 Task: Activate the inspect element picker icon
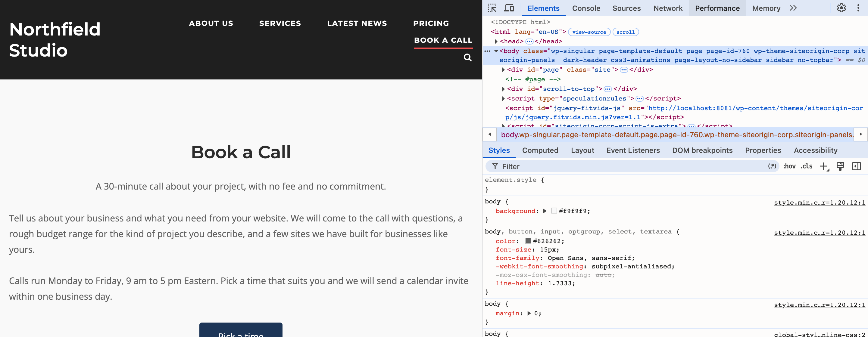(492, 8)
